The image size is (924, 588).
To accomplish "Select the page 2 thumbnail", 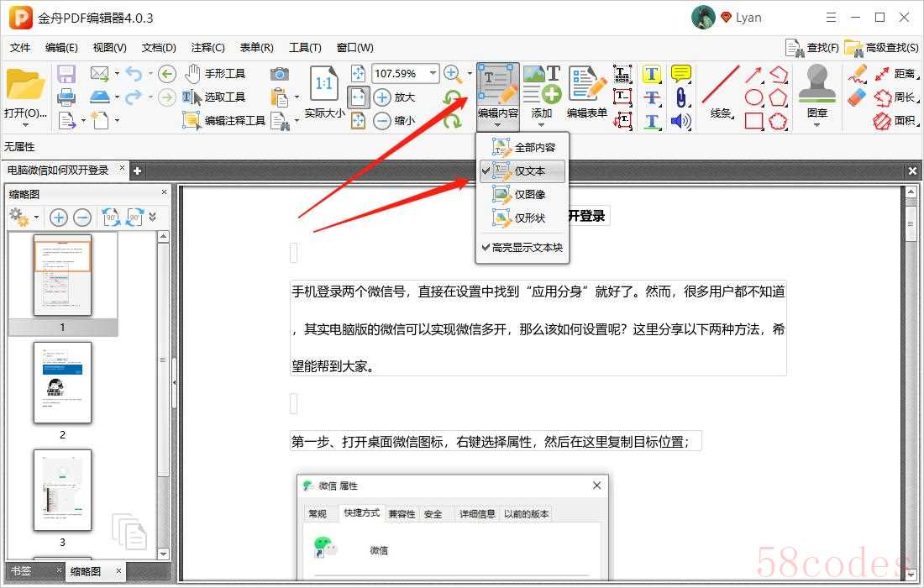I will pos(62,383).
